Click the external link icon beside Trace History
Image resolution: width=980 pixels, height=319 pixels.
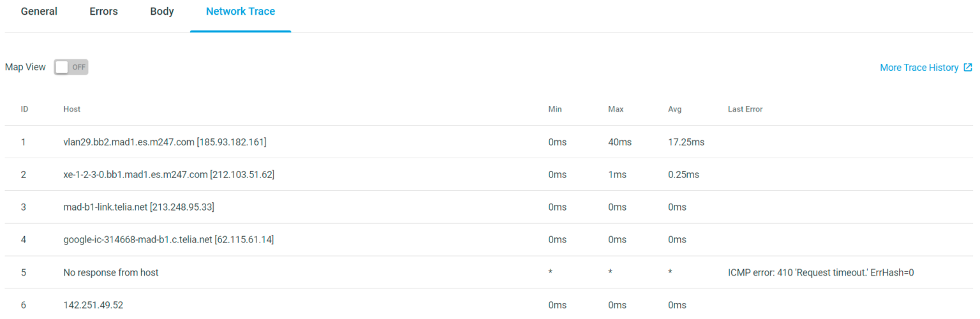coord(968,68)
